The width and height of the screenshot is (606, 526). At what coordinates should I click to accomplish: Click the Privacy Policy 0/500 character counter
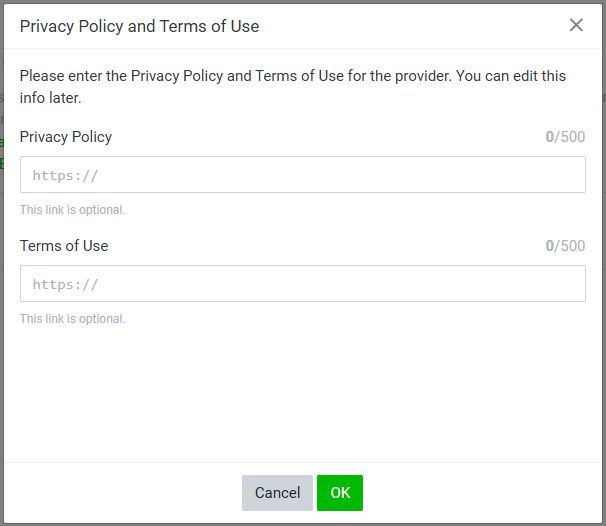point(565,137)
